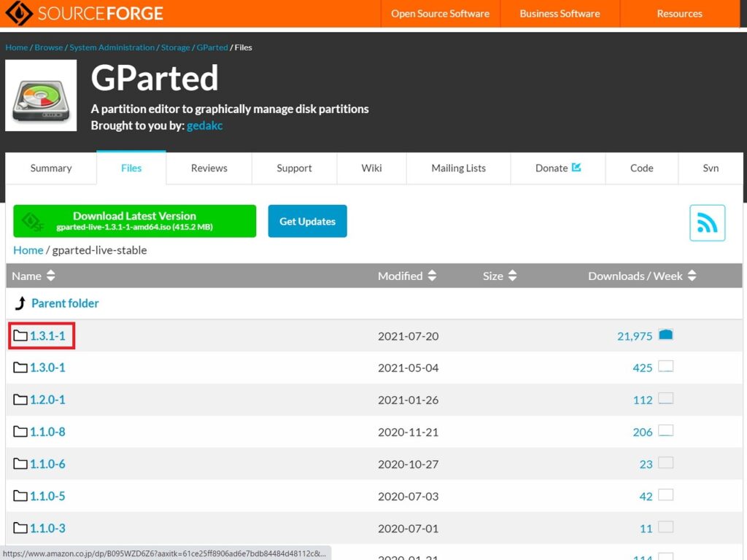This screenshot has width=747, height=560.
Task: Click the folder icon for 1.1.0-5
Action: (x=20, y=496)
